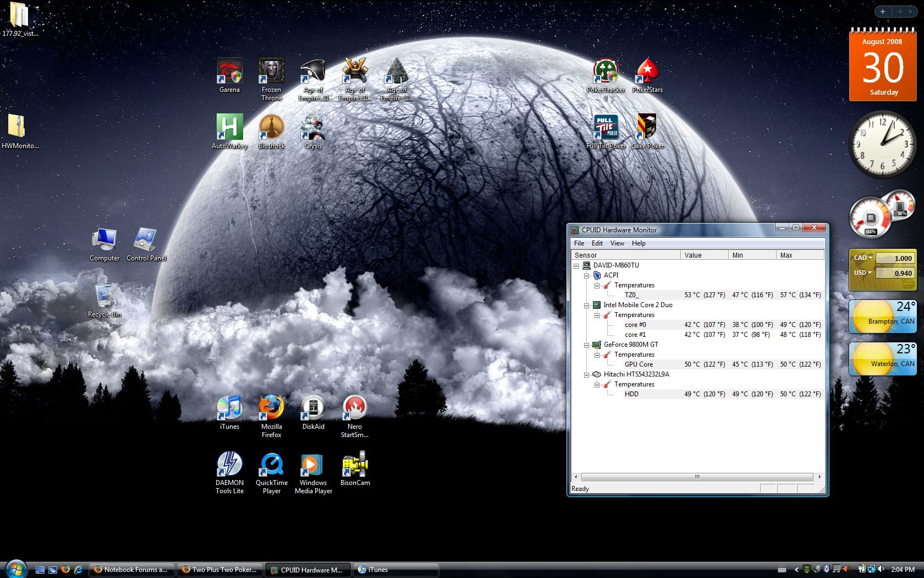Image resolution: width=924 pixels, height=578 pixels.
Task: Open Help menu in Hardware Monitor
Action: pos(639,243)
